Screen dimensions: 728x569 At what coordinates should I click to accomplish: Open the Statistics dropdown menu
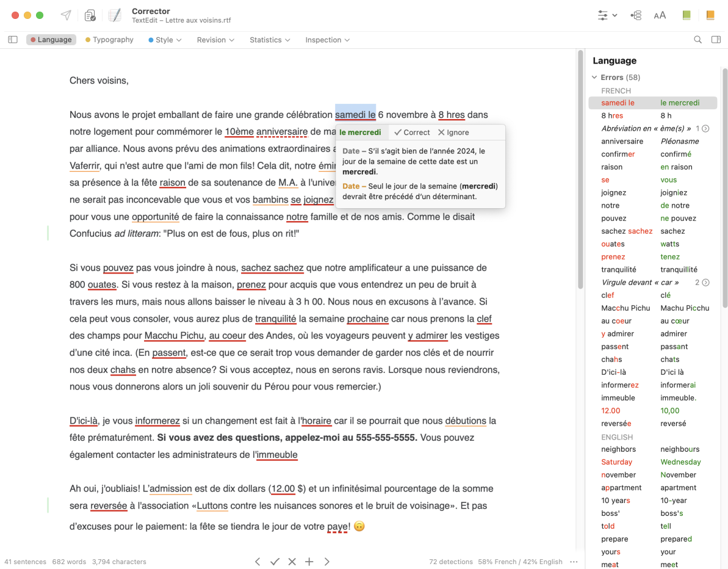point(269,40)
